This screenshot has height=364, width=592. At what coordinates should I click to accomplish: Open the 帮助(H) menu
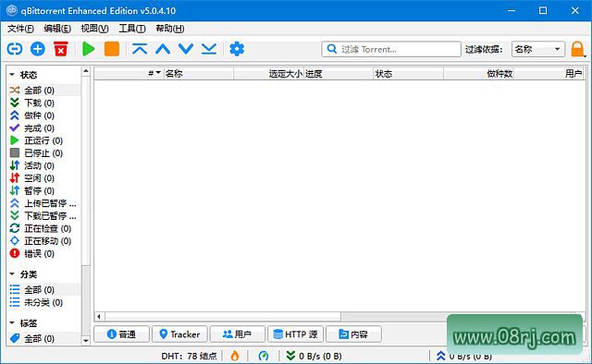pos(170,29)
